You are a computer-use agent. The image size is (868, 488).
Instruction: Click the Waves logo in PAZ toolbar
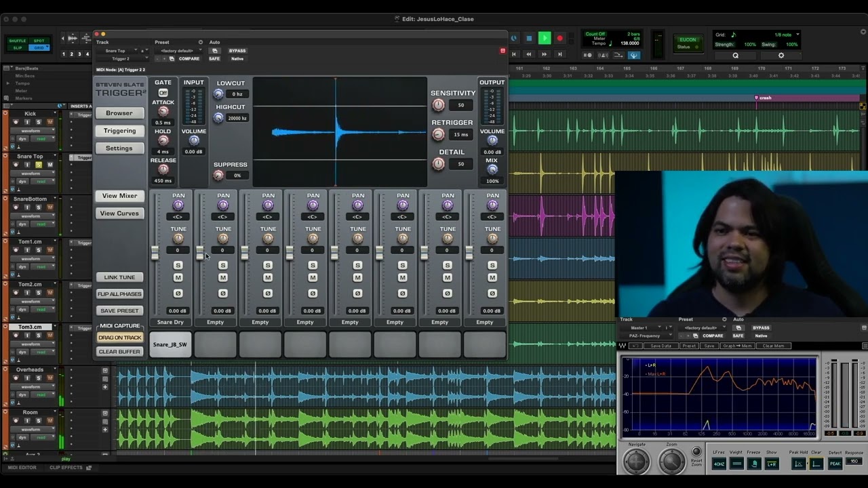click(622, 346)
